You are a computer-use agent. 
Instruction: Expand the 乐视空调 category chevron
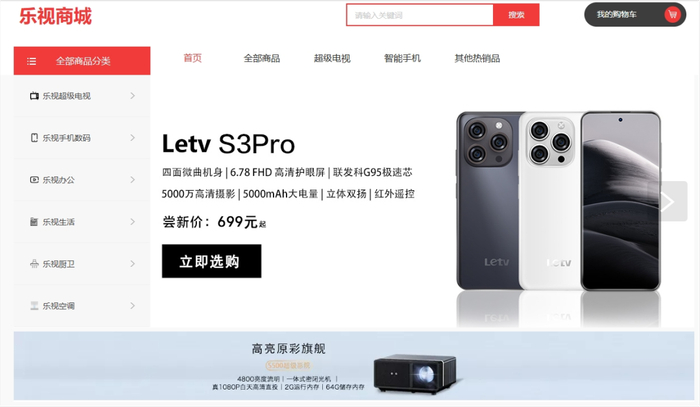point(133,306)
